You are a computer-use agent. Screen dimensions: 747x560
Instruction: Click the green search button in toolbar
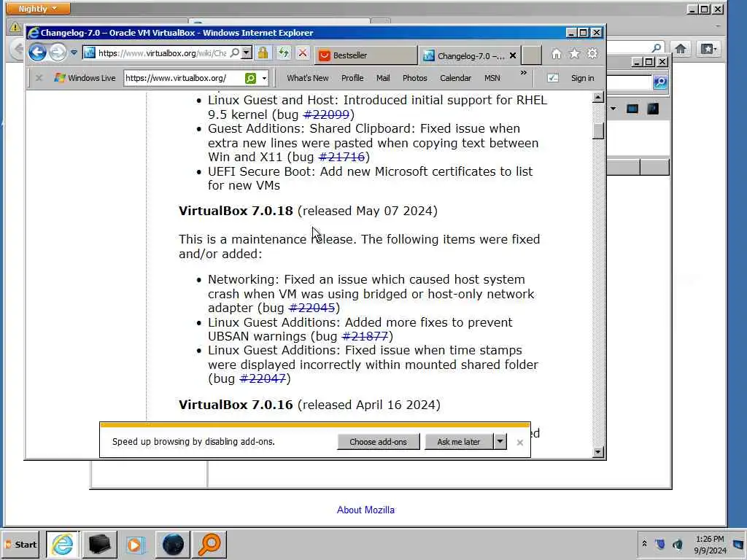[x=251, y=78]
